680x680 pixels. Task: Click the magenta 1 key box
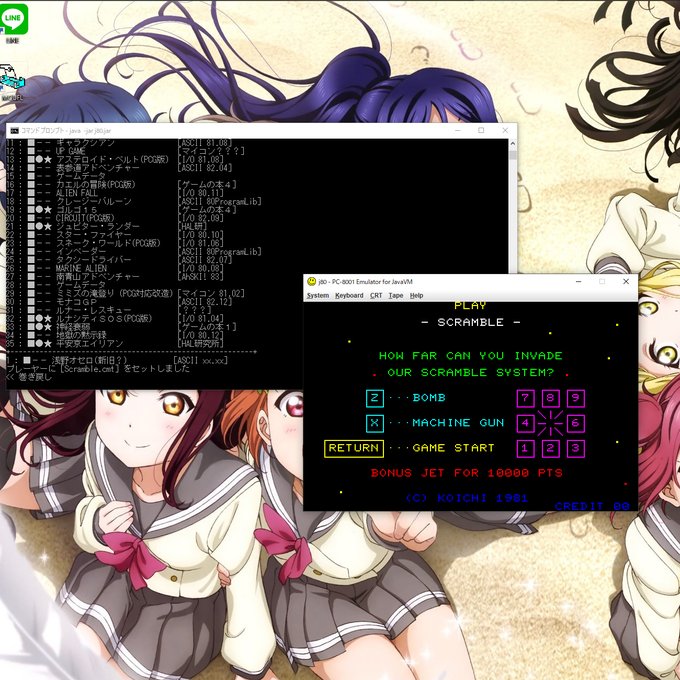pyautogui.click(x=525, y=448)
